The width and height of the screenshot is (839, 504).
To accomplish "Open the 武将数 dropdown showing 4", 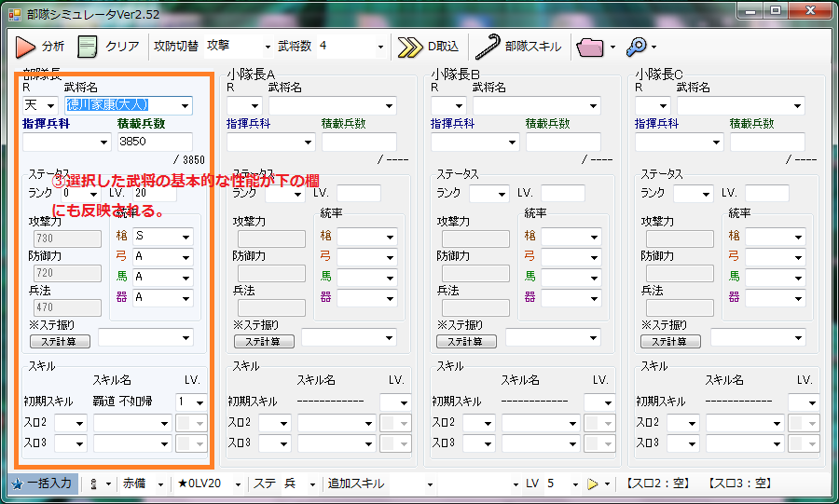I will pos(380,47).
